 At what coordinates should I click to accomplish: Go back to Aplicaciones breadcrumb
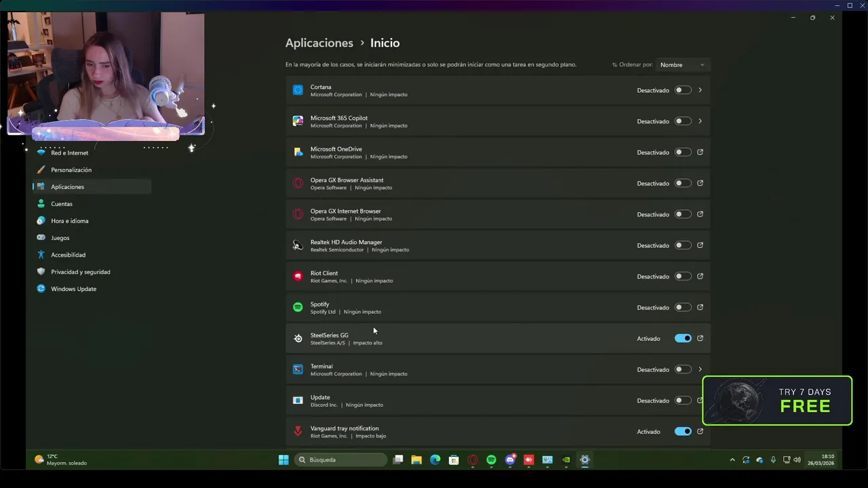tap(319, 43)
